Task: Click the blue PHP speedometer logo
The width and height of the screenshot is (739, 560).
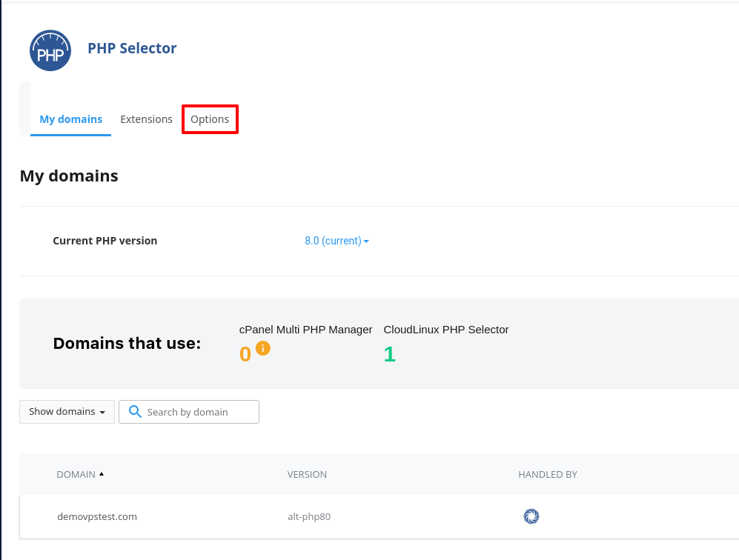Action: [x=50, y=50]
